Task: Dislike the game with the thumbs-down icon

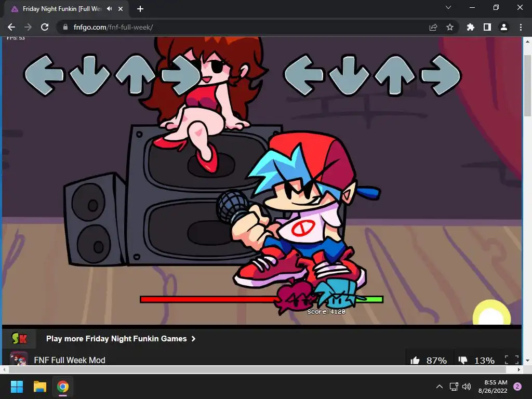Action: pos(463,361)
